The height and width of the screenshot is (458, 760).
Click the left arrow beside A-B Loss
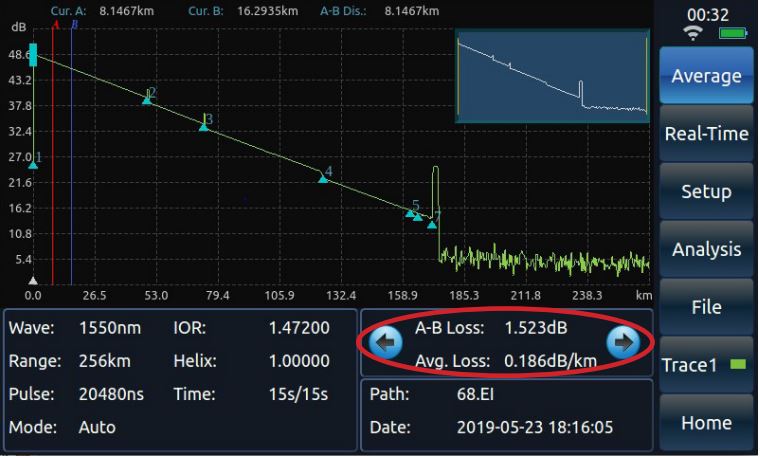coord(386,343)
